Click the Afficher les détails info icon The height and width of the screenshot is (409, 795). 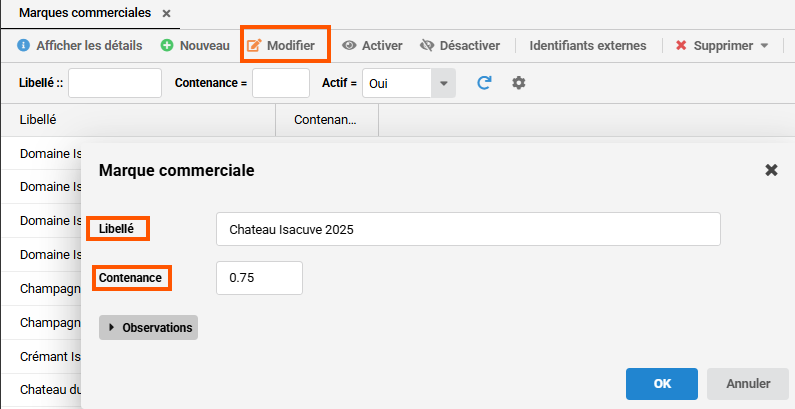(24, 45)
